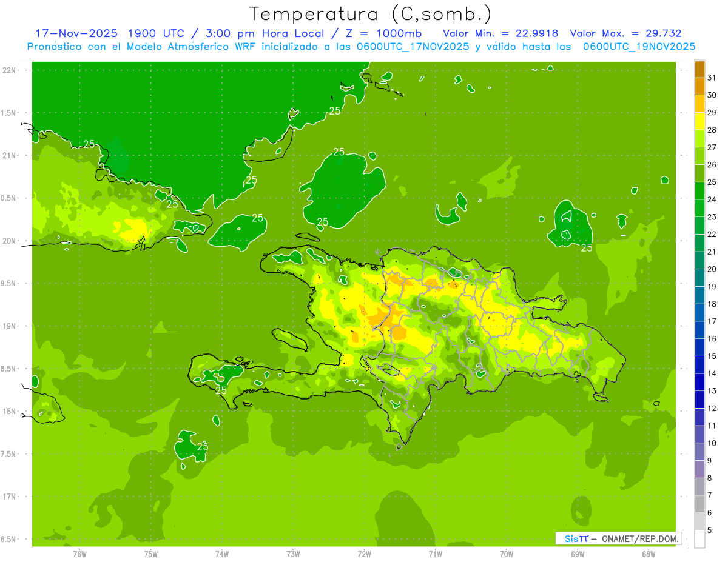Click the "22N" latitude axis label
Screen dimensions: 728x562
tap(10, 70)
